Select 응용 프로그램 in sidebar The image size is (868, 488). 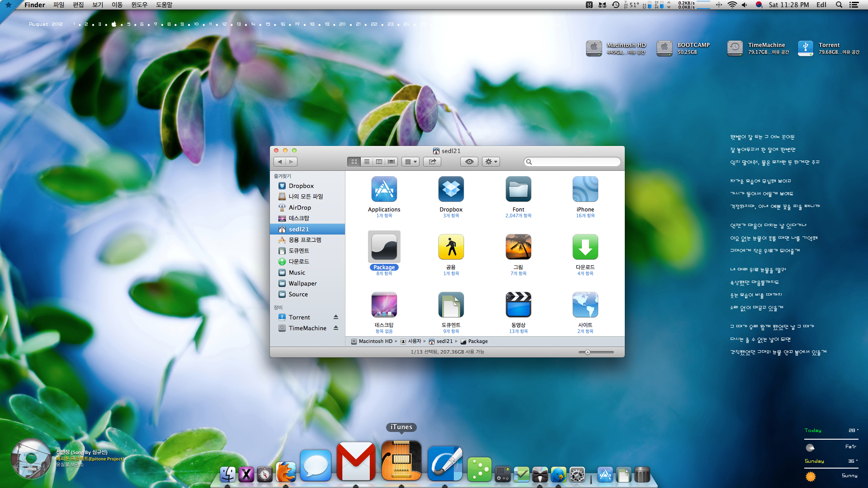coord(307,240)
